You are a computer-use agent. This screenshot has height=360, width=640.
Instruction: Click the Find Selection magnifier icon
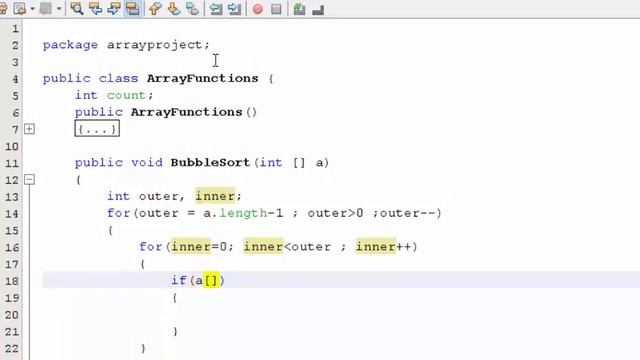(76, 9)
